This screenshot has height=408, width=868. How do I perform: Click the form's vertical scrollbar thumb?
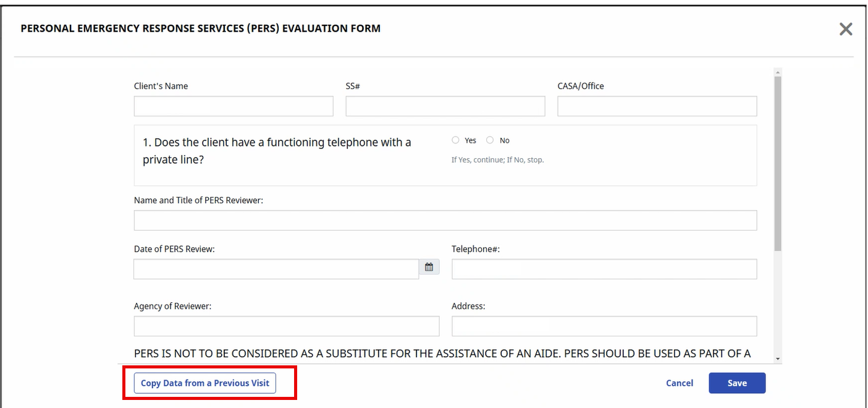click(x=777, y=164)
